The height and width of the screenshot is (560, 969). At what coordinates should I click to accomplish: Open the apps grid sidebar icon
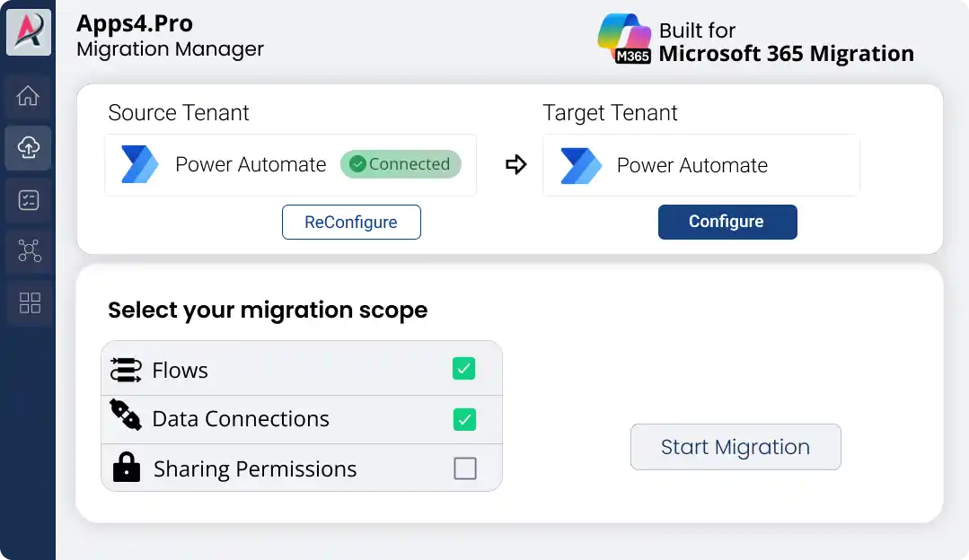click(30, 302)
